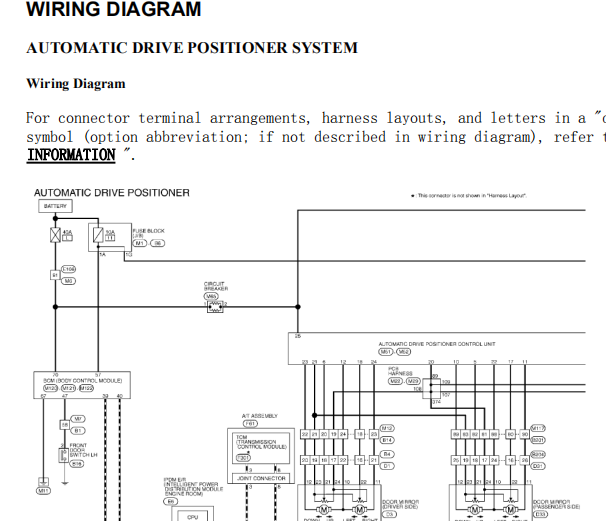Click the TCM (TRANSMISSION CONTROL MODULE) label

coord(262,442)
